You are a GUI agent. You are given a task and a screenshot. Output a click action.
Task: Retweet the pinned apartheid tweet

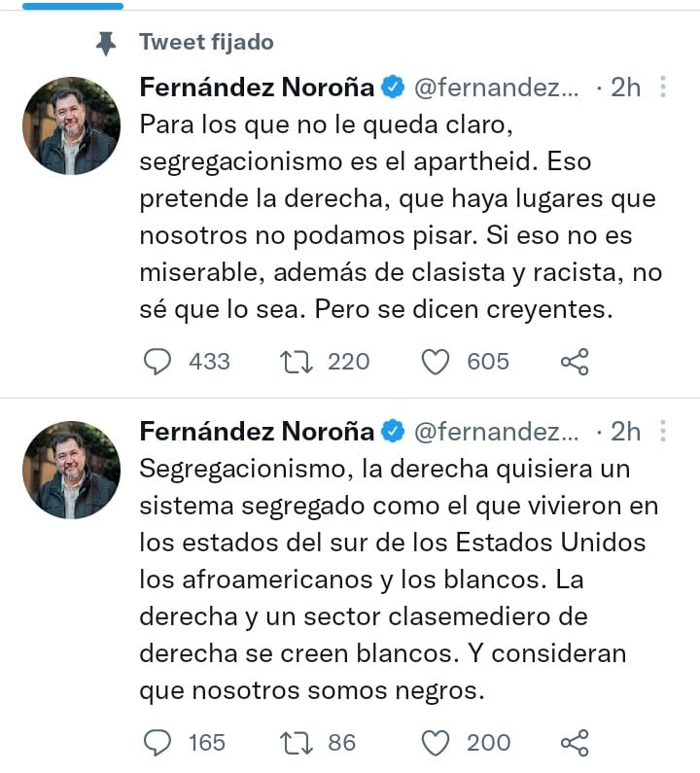[293, 362]
